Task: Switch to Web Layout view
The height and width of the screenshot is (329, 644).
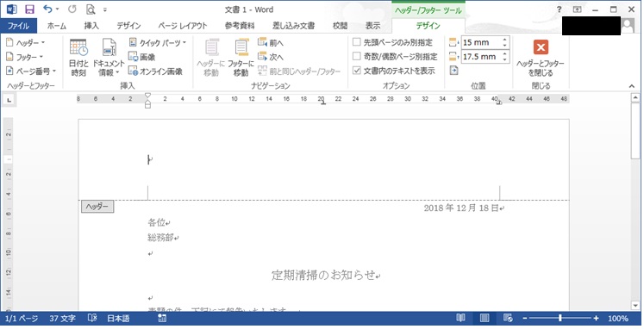Action: 508,319
